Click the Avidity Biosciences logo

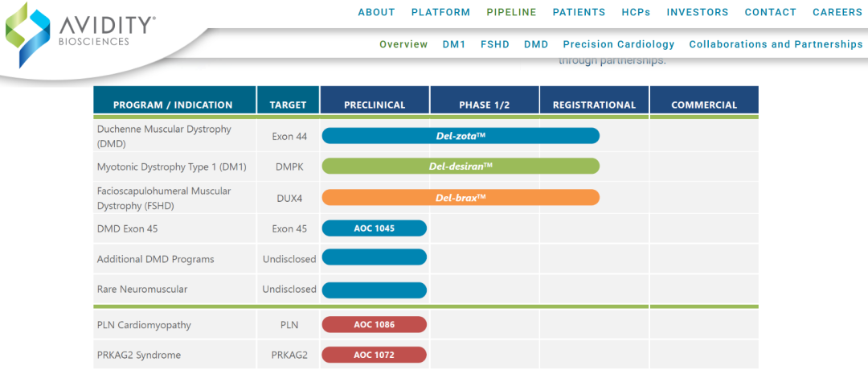[80, 32]
